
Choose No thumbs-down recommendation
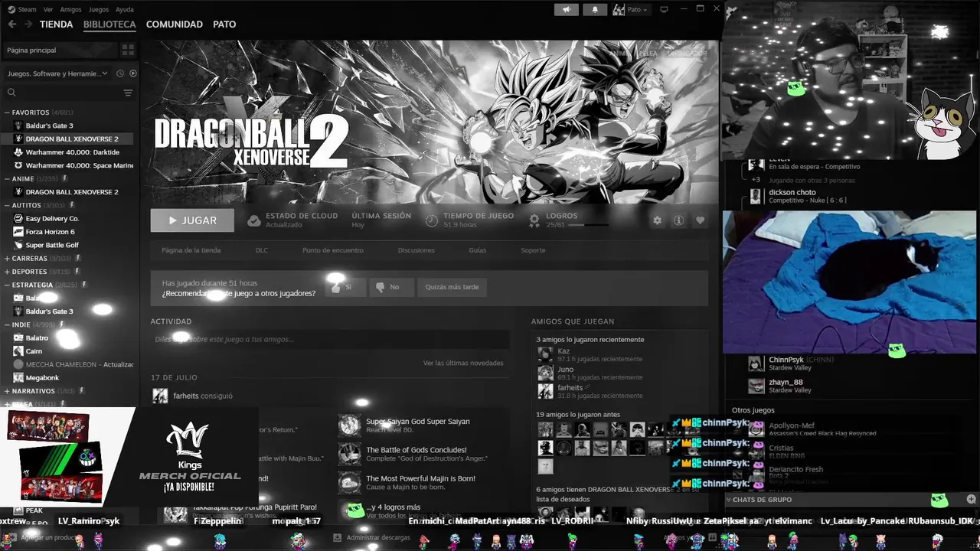point(388,287)
